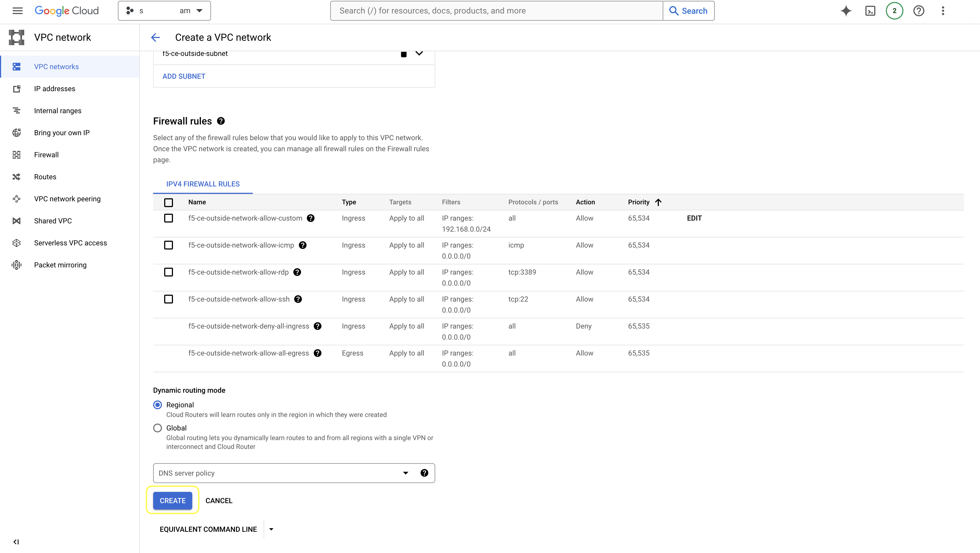Screen dimensions: 980x553
Task: Open Firewall in the sidebar menu
Action: tap(46, 155)
